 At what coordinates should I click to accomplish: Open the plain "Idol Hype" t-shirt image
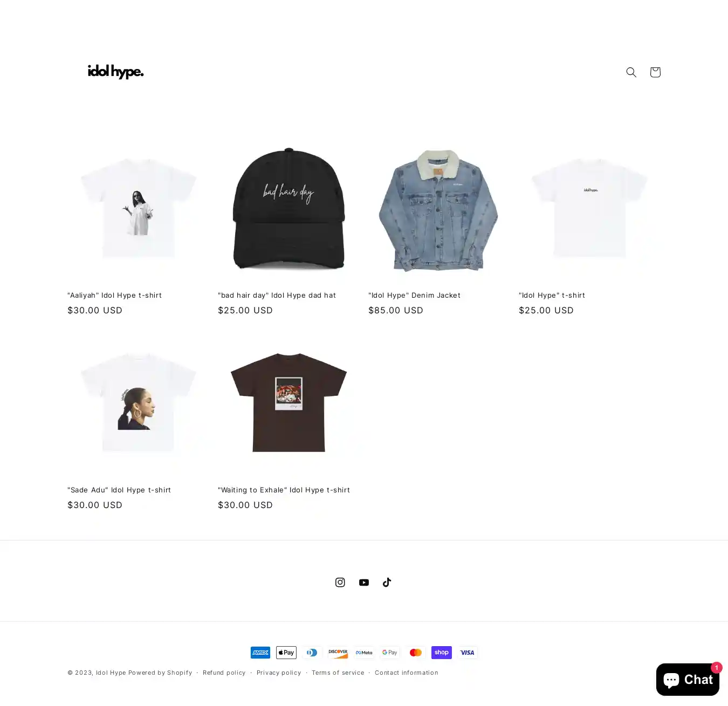coord(589,208)
